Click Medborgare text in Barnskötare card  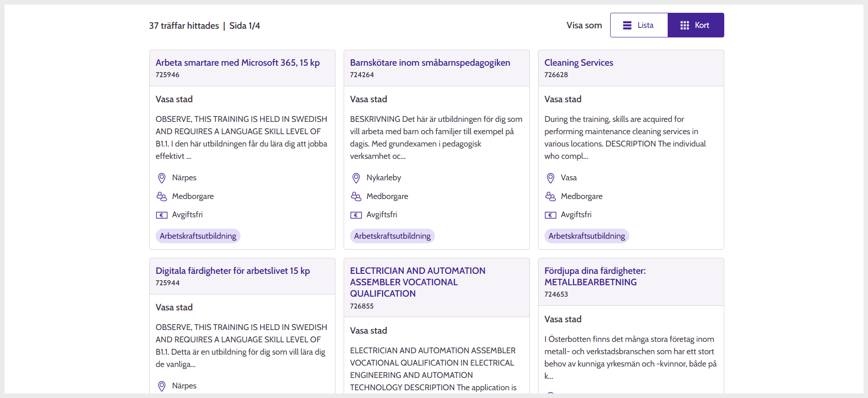coord(387,196)
